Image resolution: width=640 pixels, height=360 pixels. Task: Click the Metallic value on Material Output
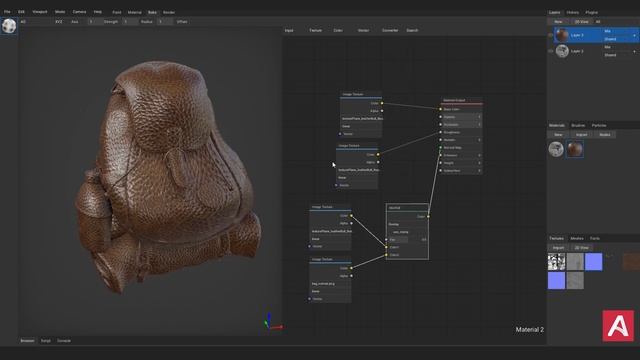point(462,140)
